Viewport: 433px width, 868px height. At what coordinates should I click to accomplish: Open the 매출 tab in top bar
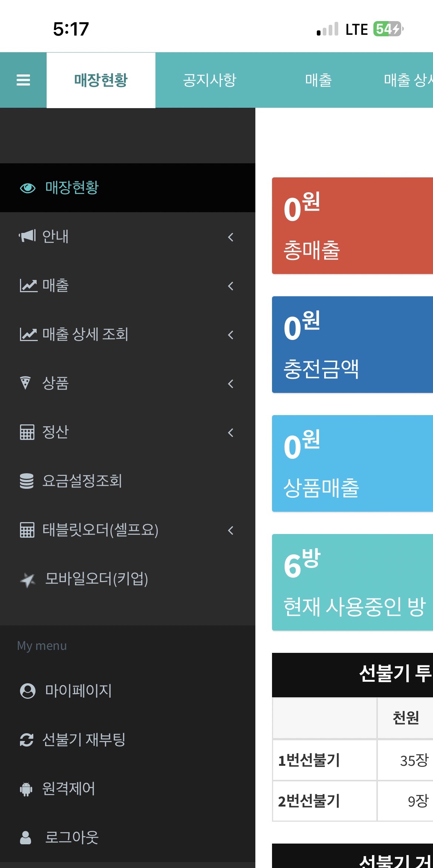point(318,80)
